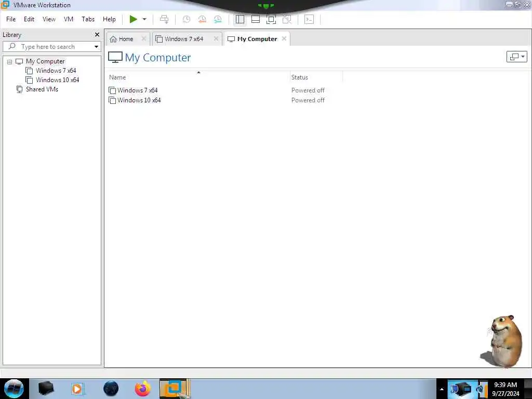Click the Windows 10 x64 VM icon in list

[112, 100]
